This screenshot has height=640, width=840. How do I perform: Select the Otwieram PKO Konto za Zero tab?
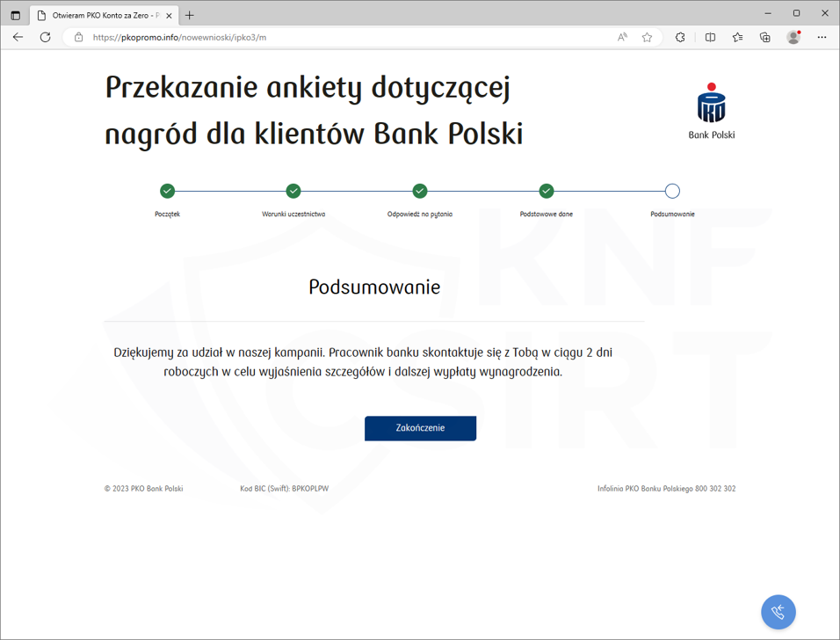click(101, 15)
